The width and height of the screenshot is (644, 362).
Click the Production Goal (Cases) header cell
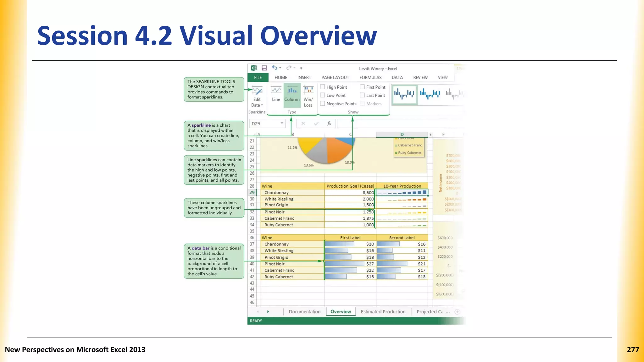350,186
